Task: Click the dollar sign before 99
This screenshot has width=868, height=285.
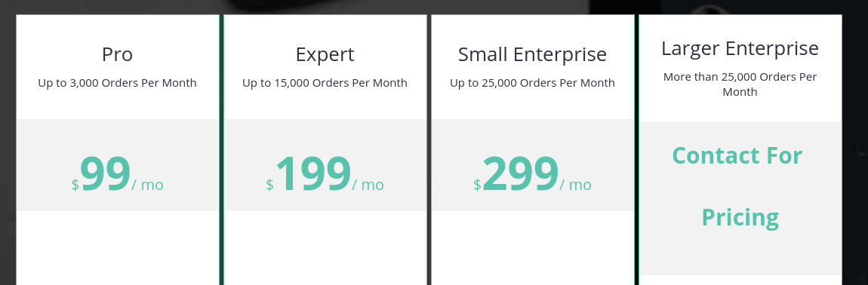Action: (75, 185)
